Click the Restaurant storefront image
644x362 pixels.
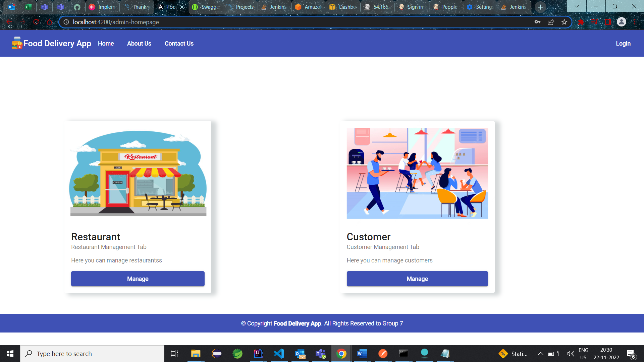point(138,173)
